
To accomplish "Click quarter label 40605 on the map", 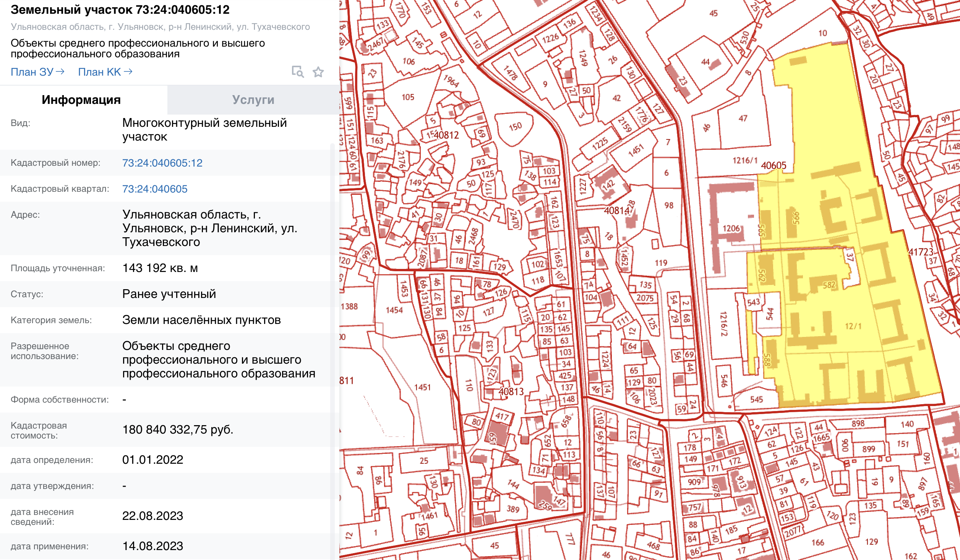I will coord(774,165).
